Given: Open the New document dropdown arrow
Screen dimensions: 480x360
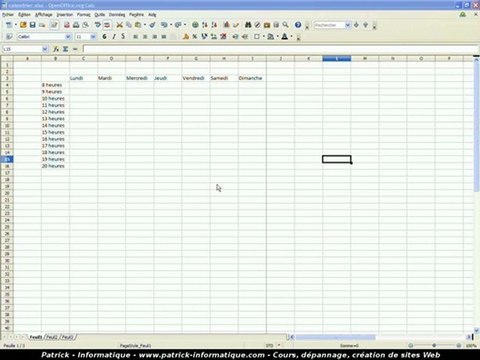Looking at the screenshot, I should [15, 25].
